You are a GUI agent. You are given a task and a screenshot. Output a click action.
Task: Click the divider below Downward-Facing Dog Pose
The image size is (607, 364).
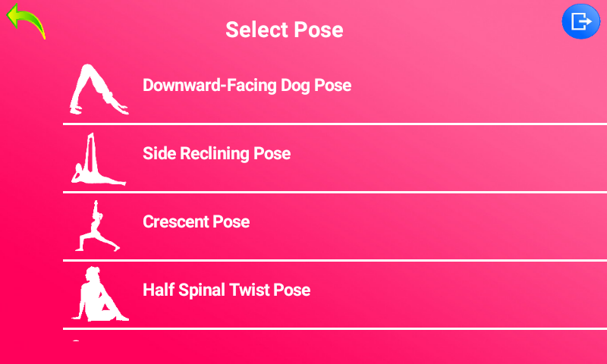(x=334, y=124)
